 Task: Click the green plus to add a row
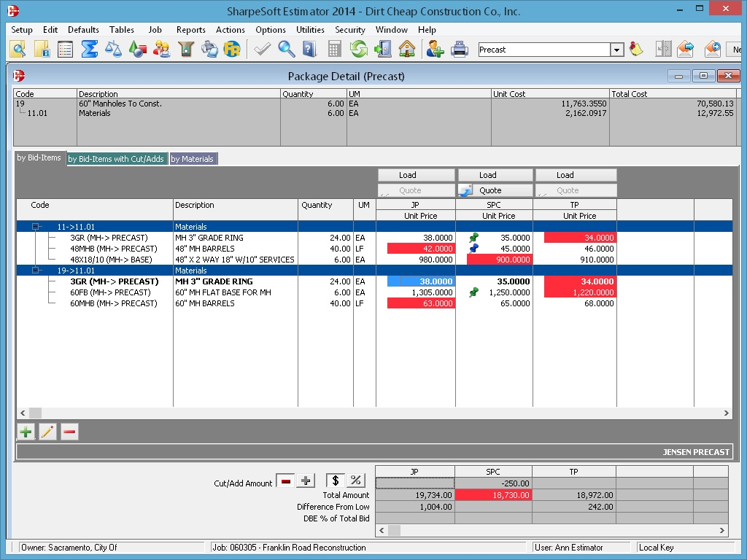pyautogui.click(x=26, y=432)
